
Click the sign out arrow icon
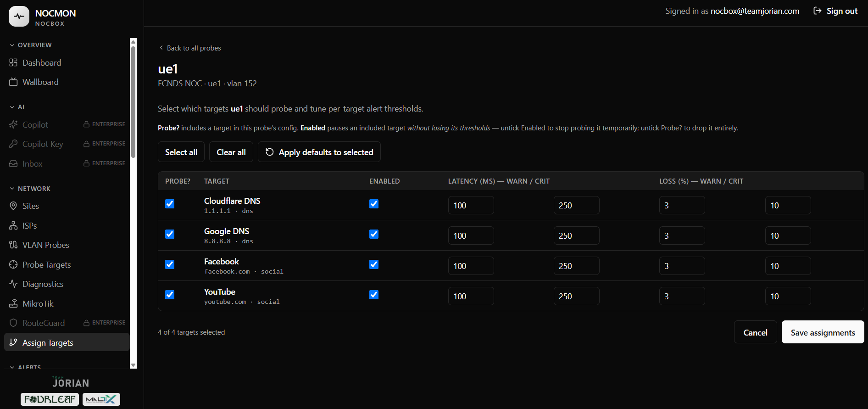coord(817,11)
